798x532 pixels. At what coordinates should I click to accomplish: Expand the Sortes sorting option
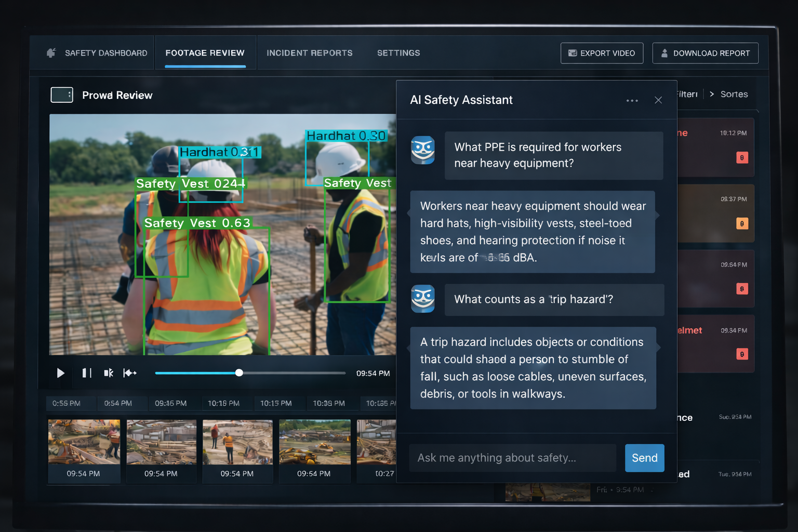coord(729,94)
